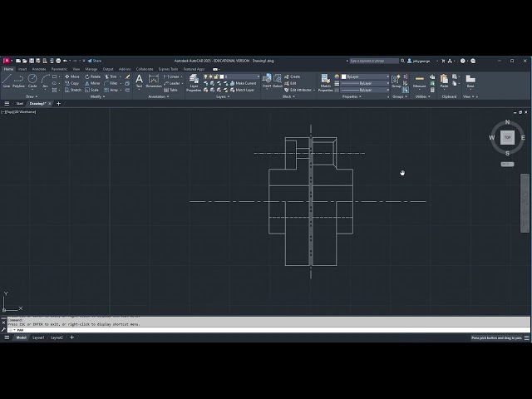Click the Edit block button

coord(290,83)
